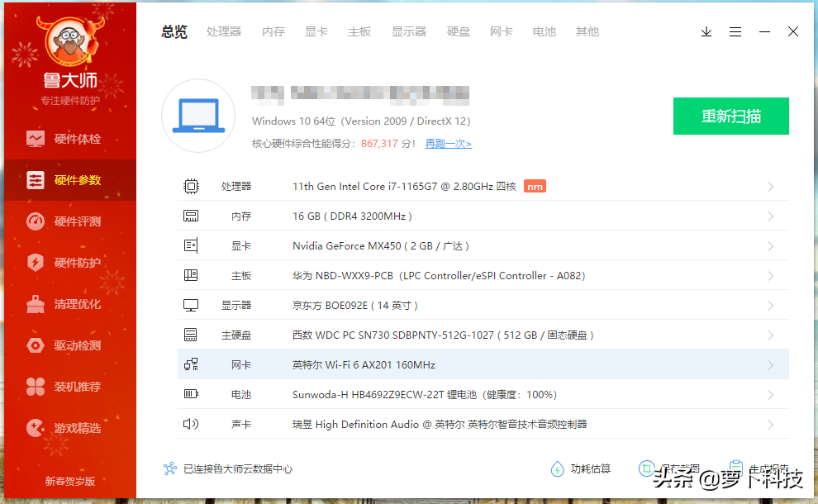818x504 pixels.
Task: Open 驱动检测 driver check
Action: point(70,345)
